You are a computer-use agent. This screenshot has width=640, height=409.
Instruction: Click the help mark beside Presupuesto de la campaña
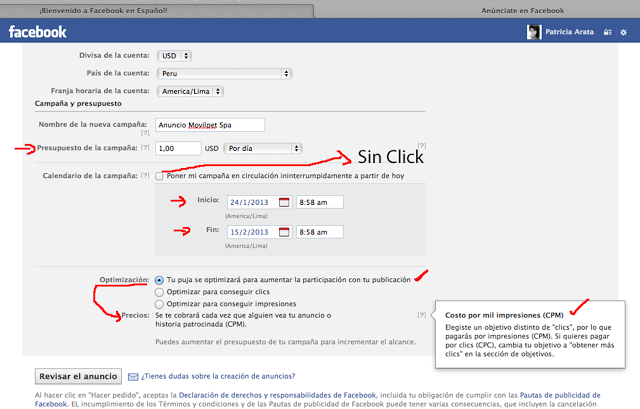[x=145, y=147]
